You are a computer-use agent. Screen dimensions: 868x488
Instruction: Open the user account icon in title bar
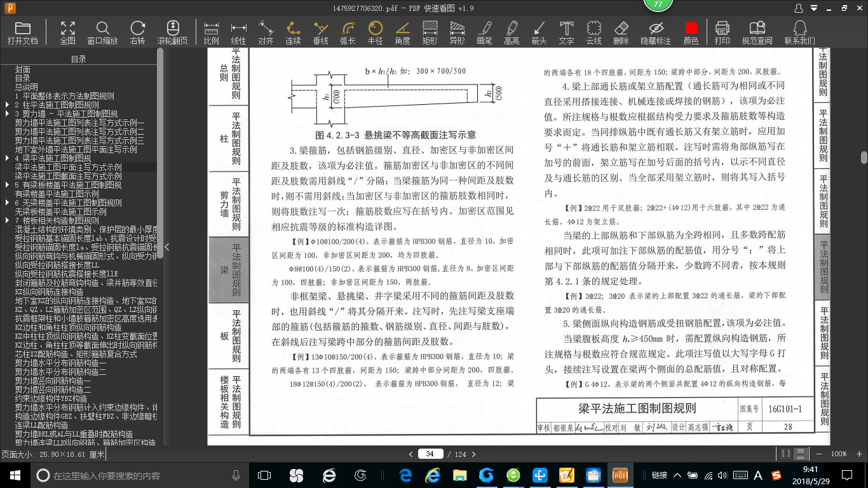[799, 8]
